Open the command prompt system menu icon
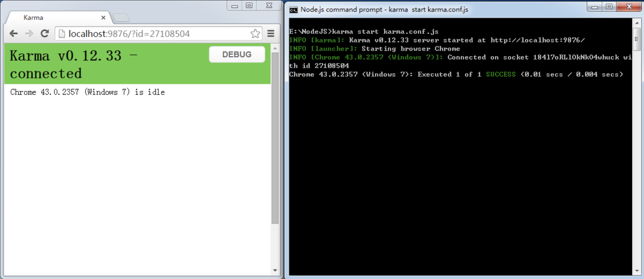This screenshot has width=644, height=279. point(293,10)
